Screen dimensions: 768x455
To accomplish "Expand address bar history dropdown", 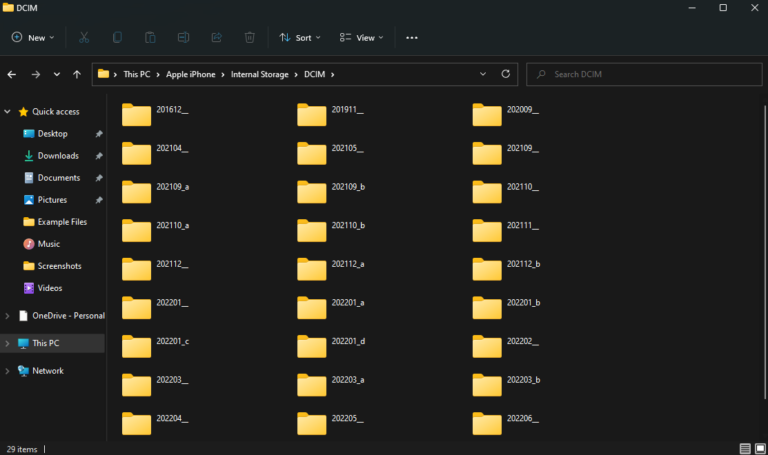I will (483, 74).
